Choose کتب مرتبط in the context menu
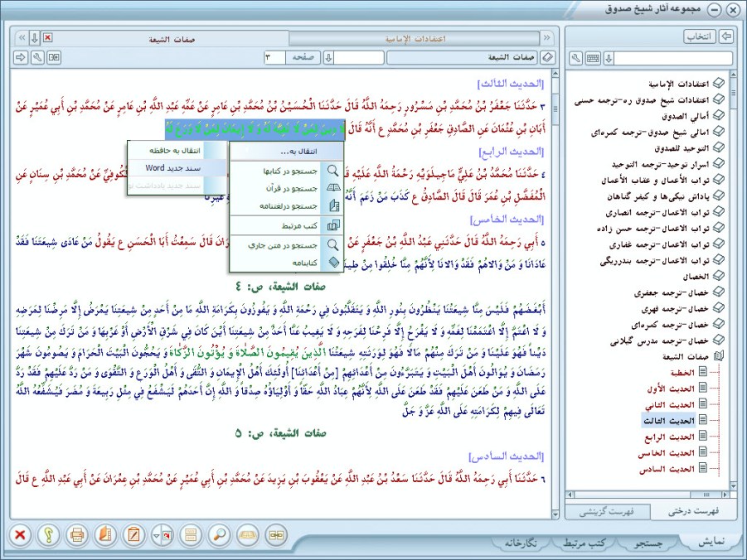The image size is (747, 560). (286, 225)
